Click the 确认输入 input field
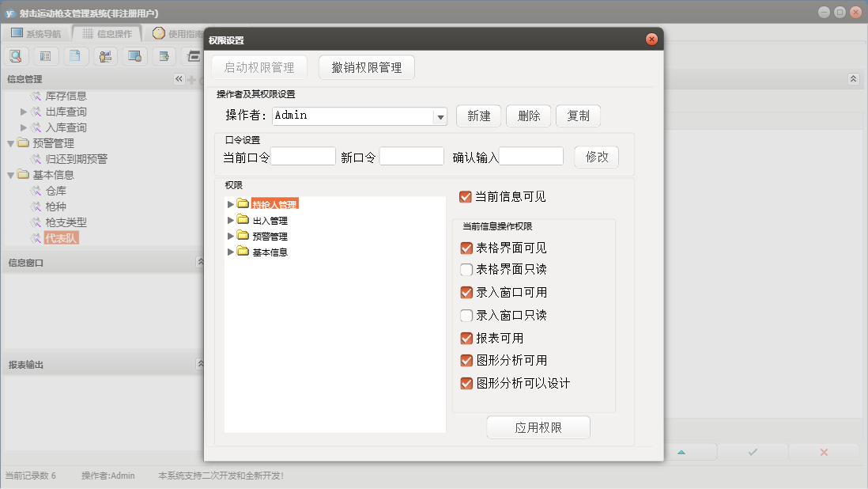The width and height of the screenshot is (868, 489). [x=531, y=156]
